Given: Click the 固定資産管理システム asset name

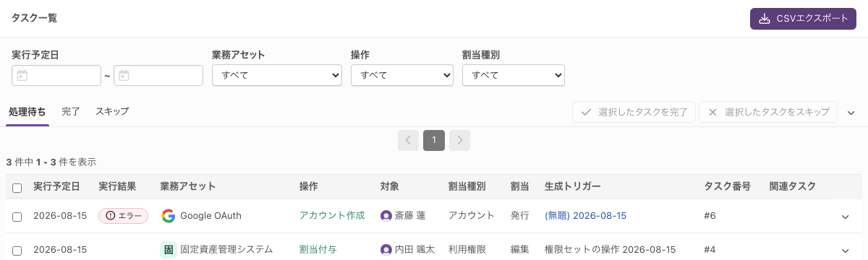Looking at the screenshot, I should (226, 250).
